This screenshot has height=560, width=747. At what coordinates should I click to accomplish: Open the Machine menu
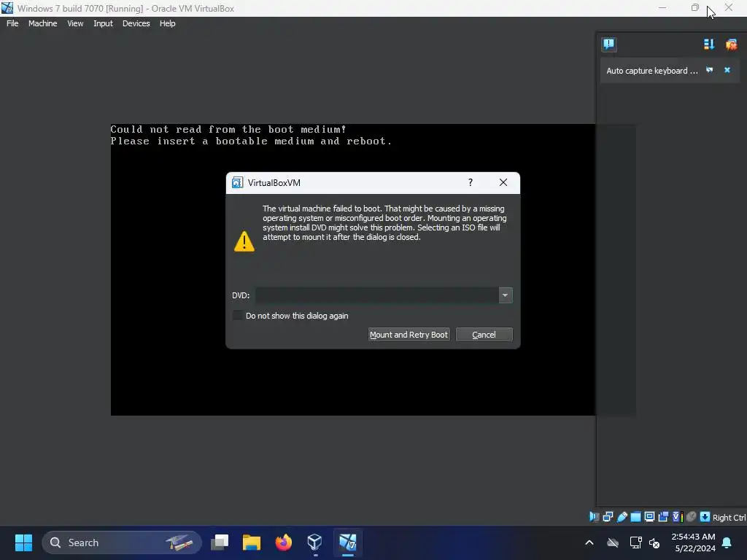coord(42,23)
